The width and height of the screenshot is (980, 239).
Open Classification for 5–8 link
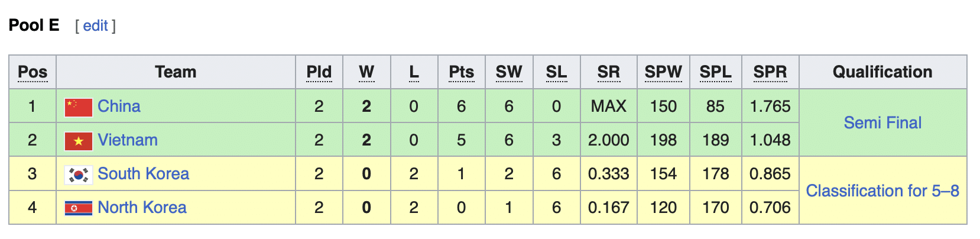(882, 191)
